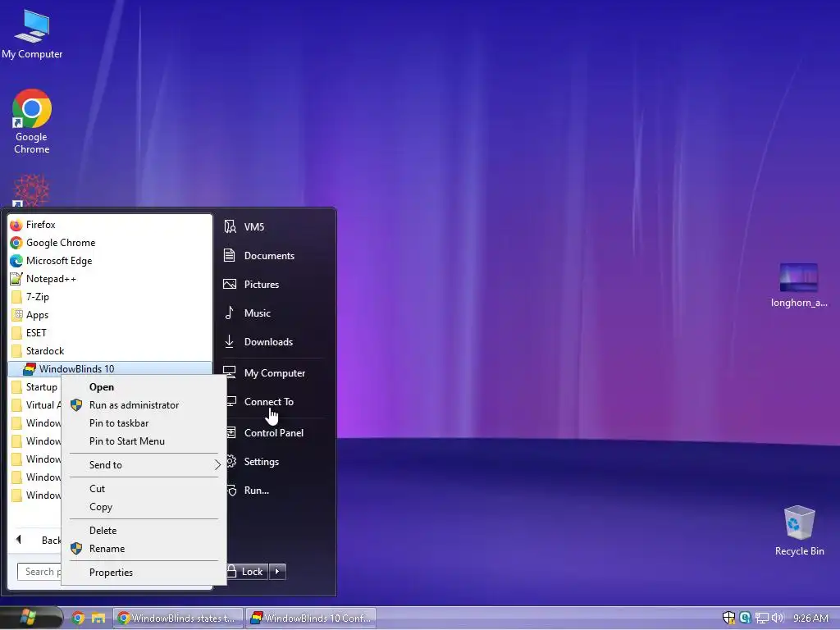
Task: Switch to WindowBlinds 10 Conf... window
Action: [311, 619]
